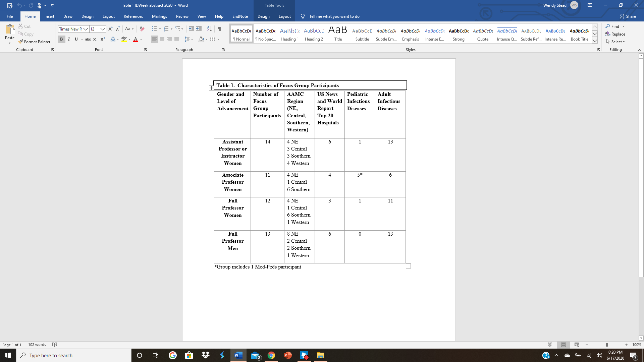Click the Paste clipboard icon
The height and width of the screenshot is (362, 644).
[x=10, y=30]
